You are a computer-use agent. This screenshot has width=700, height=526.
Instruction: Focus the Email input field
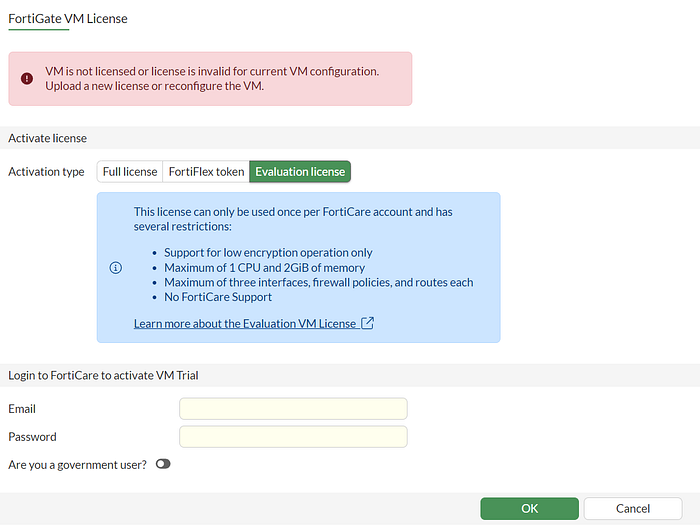[293, 409]
